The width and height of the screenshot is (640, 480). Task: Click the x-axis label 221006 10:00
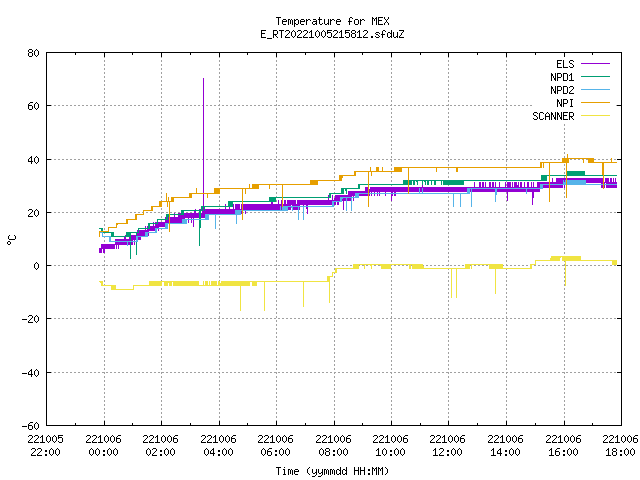391,446
